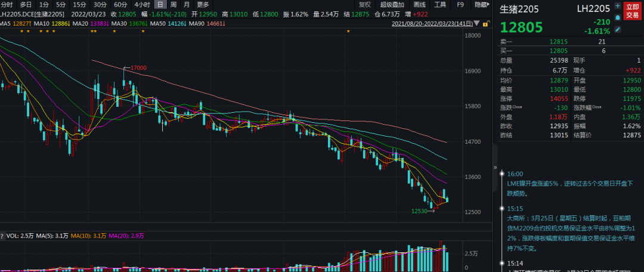Viewport: 644px width, 272px height.
Task: Open the pencil note icon beside the quote
Action: pos(617,29)
